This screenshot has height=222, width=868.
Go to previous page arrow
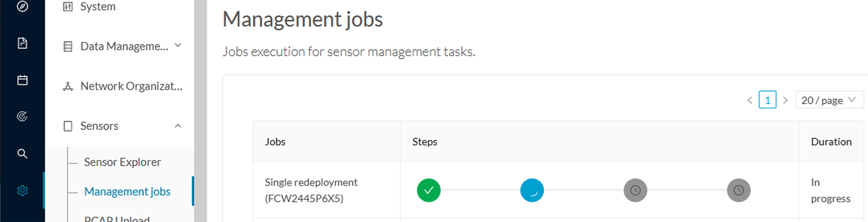pyautogui.click(x=749, y=100)
